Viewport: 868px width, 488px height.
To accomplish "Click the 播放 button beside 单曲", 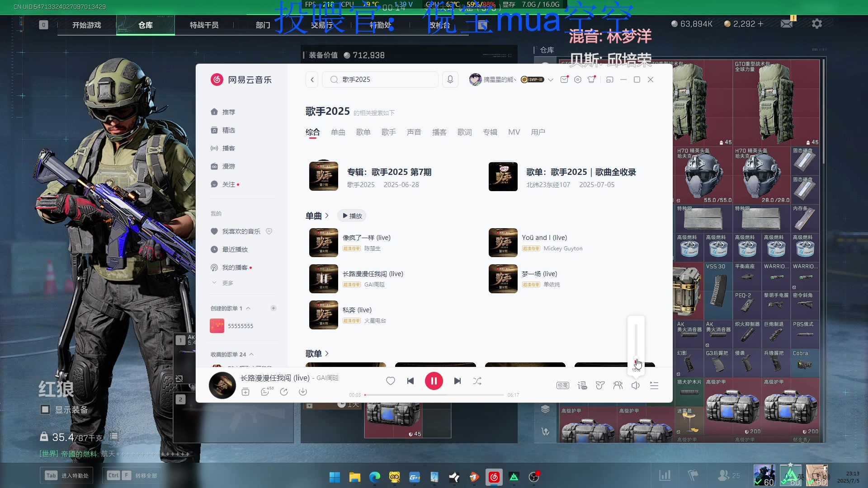I will click(x=352, y=216).
